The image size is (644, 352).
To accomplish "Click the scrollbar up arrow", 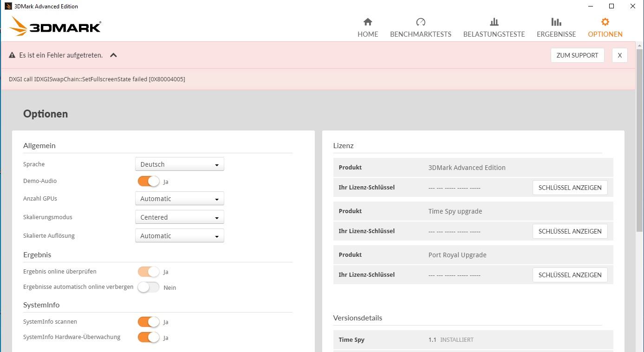I will pos(640,45).
